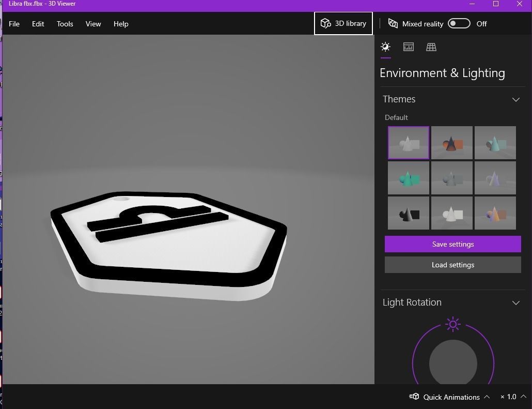Maximize the 3D Viewer window
Viewport: 532px width, 409px height.
click(x=496, y=4)
